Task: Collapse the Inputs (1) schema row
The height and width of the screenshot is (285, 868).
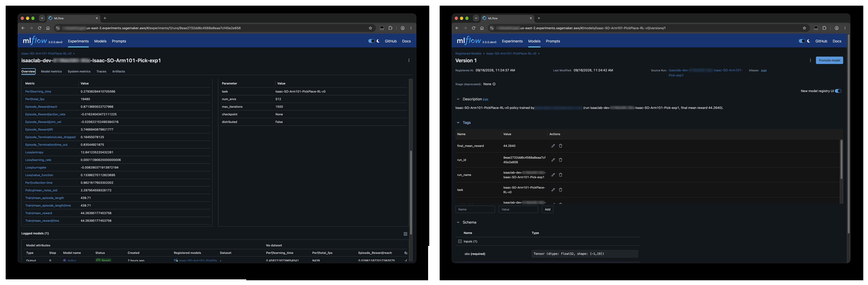Action: 460,242
